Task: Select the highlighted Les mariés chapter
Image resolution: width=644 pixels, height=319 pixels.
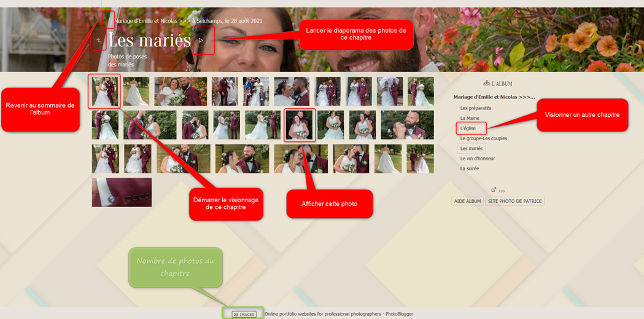Action: click(471, 148)
